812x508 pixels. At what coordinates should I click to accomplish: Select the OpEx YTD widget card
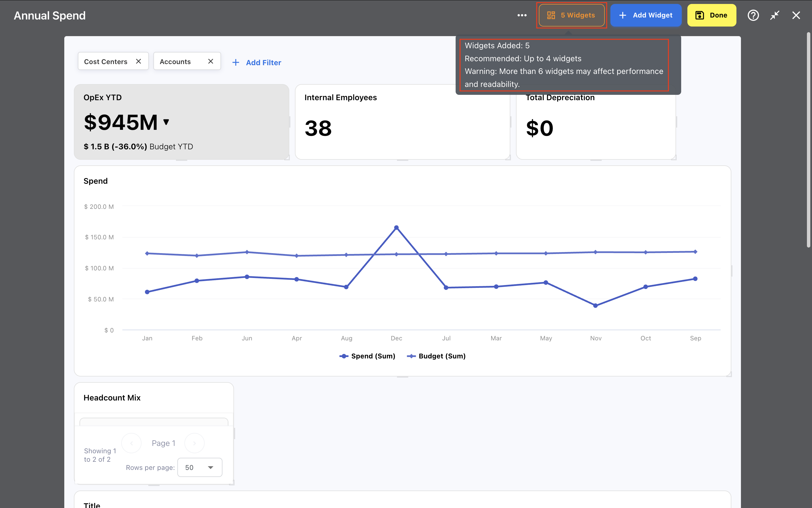182,122
